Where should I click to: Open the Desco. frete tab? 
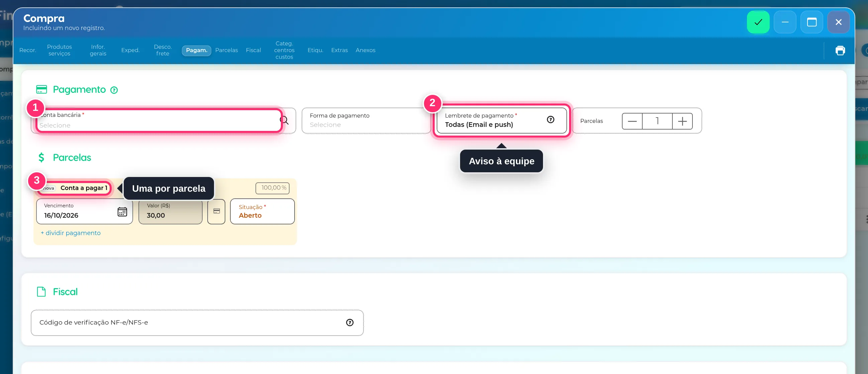(163, 50)
